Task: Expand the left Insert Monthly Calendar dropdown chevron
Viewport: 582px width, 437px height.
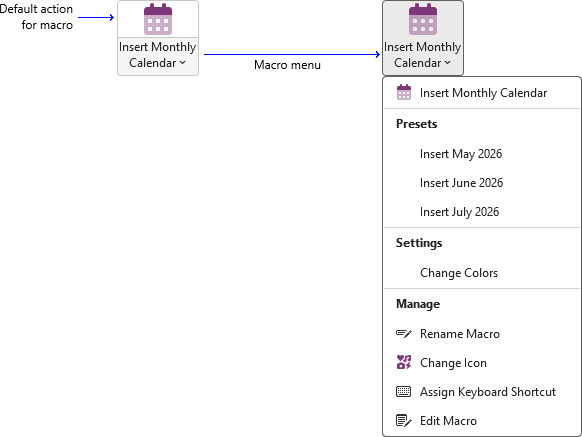Action: 183,63
